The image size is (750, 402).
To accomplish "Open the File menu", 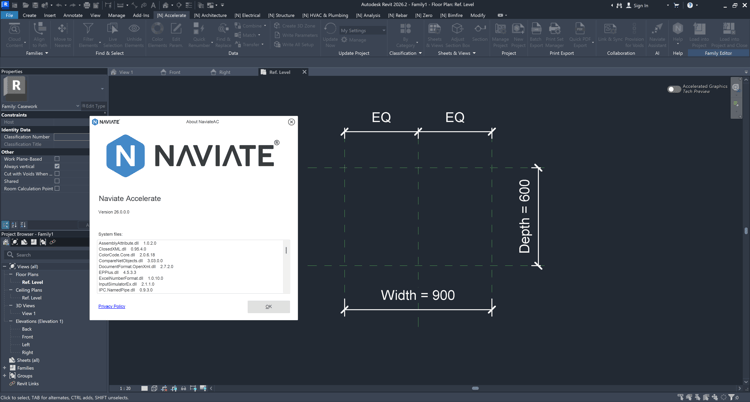I will (9, 15).
